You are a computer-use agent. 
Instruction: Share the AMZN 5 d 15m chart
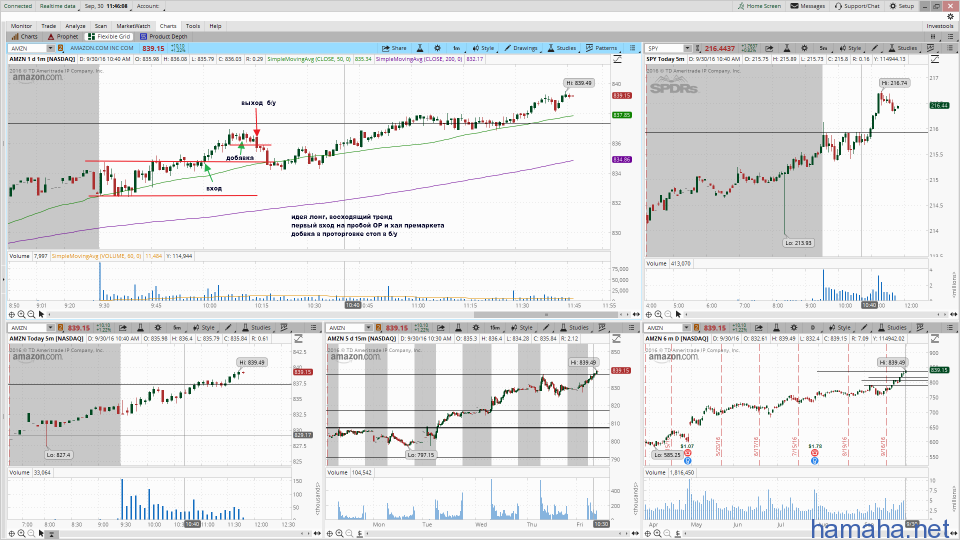click(440, 328)
